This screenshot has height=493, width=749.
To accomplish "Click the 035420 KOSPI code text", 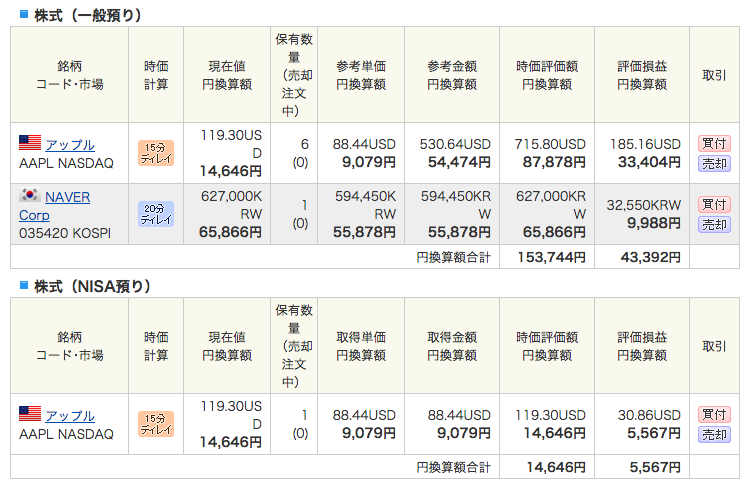I will 65,233.
